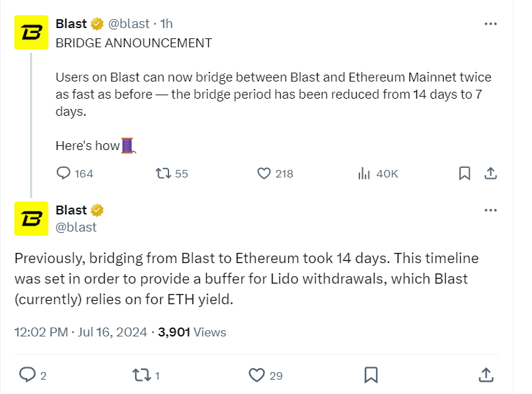Open Blast avatar on second tweet
532x394 pixels.
pos(31,219)
